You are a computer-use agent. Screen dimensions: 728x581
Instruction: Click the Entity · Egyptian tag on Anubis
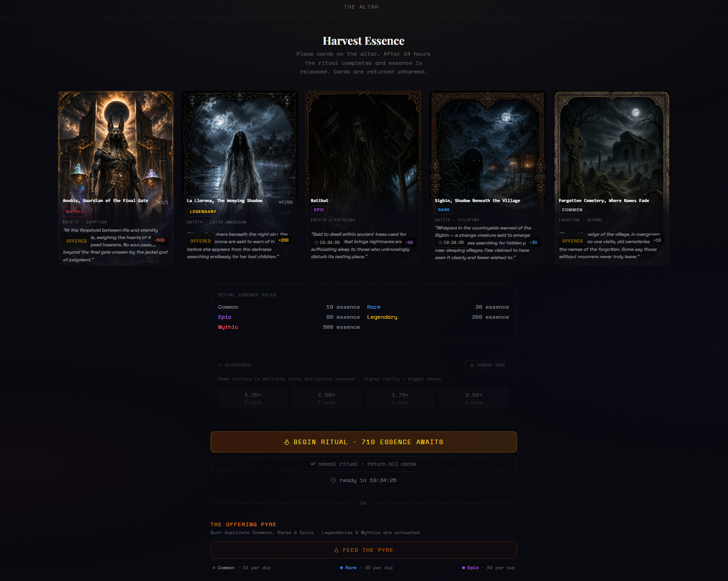pyautogui.click(x=85, y=223)
